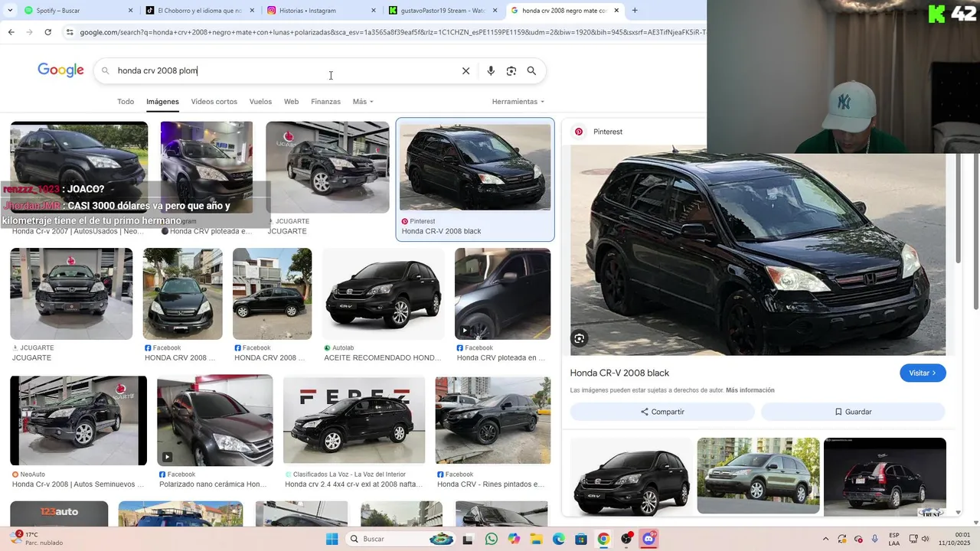Open Honda CRV Rines pintados thumbnail

(x=493, y=420)
